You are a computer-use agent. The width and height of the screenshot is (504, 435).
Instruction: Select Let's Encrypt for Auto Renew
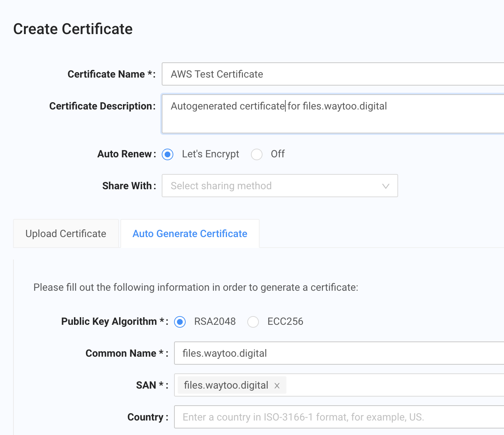[x=168, y=154]
